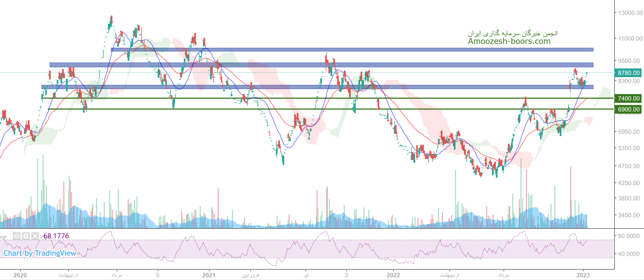Select the topmost blue resistance zone rectangle
Screen dimensions: 644x280
pyautogui.click(x=352, y=50)
